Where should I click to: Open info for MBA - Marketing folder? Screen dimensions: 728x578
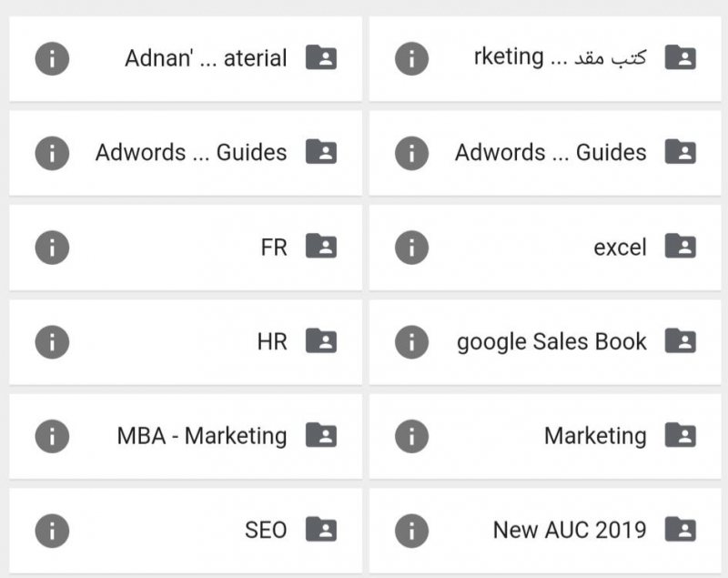coord(52,436)
